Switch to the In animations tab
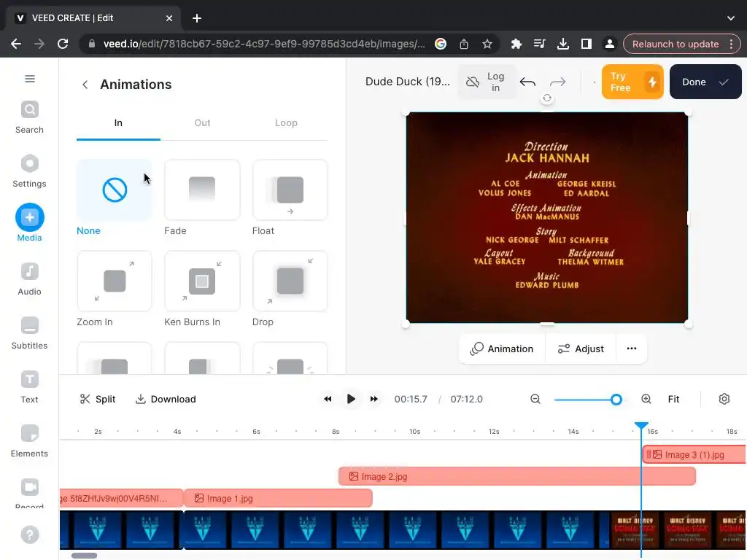Viewport: 747px width, 560px height. (x=118, y=122)
